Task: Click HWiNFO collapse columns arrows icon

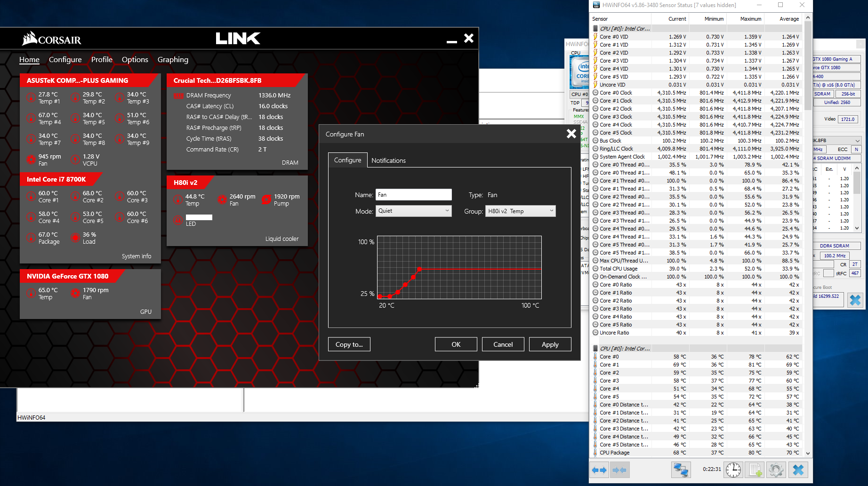Action: (x=619, y=470)
